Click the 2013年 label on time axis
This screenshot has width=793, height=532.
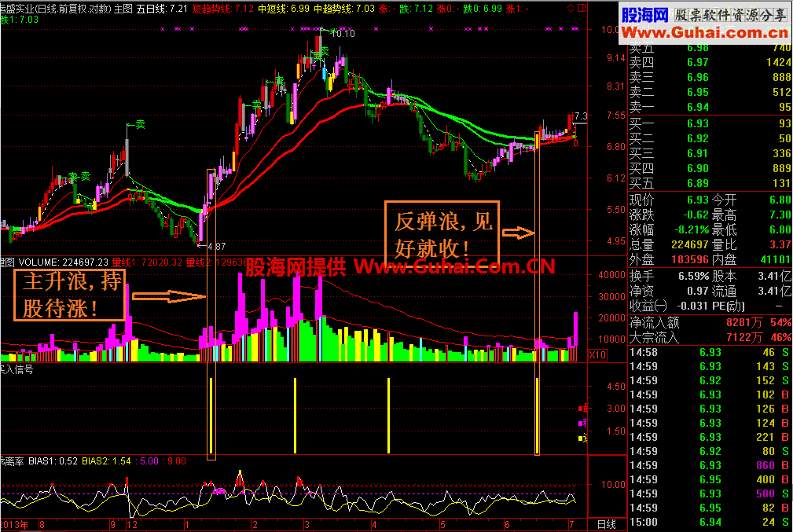click(x=15, y=525)
